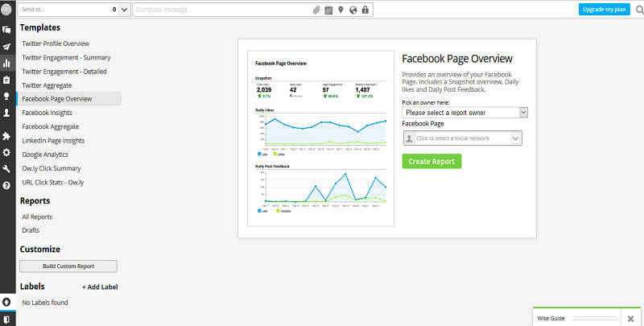644x326 pixels.
Task: Select Twitter Profile Overview template
Action: [56, 43]
